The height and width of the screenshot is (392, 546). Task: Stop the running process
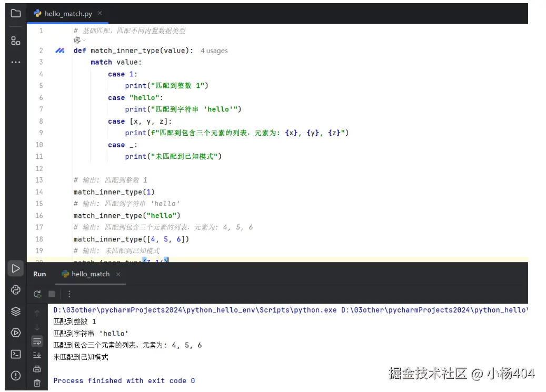pos(52,294)
